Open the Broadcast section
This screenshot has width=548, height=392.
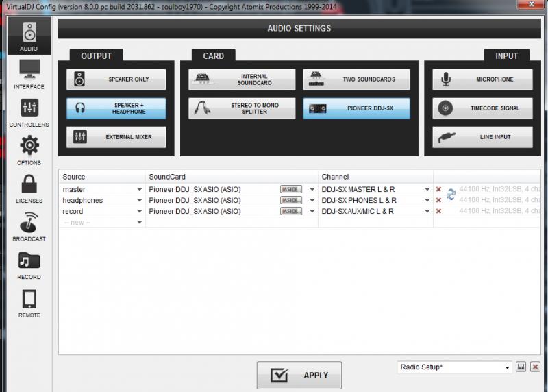[29, 227]
